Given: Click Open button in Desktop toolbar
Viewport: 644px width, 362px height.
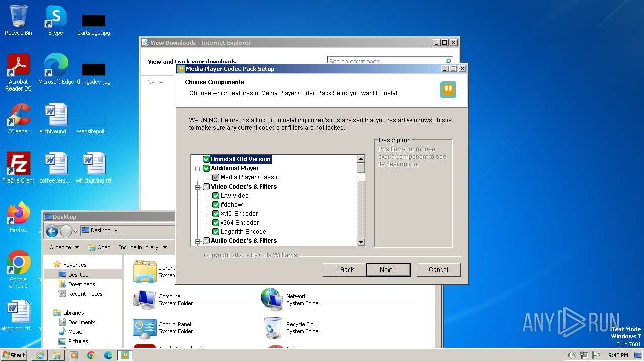Looking at the screenshot, I should (99, 247).
